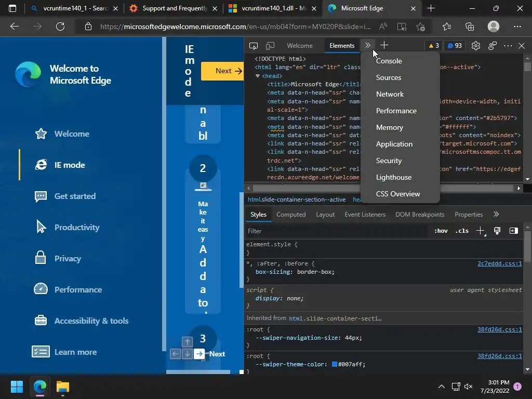Refresh the page
532x399 pixels.
[x=60, y=26]
